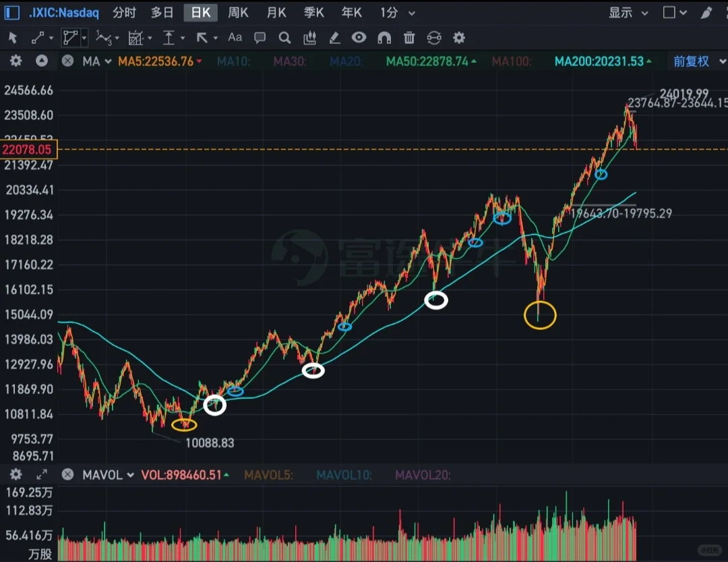Image resolution: width=728 pixels, height=562 pixels.
Task: Toggle the MA5 line label
Action: [x=160, y=61]
